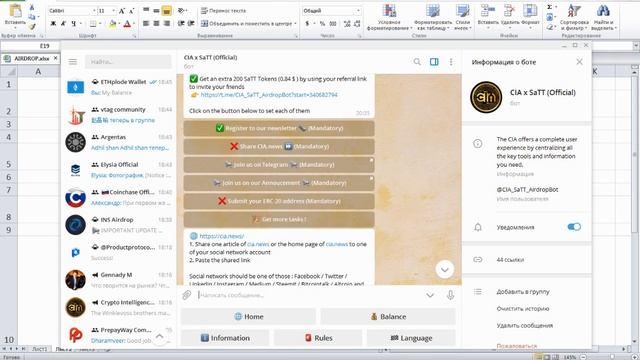Click Share CIA.news Mandatory bot button
This screenshot has width=640, height=360.
(279, 147)
